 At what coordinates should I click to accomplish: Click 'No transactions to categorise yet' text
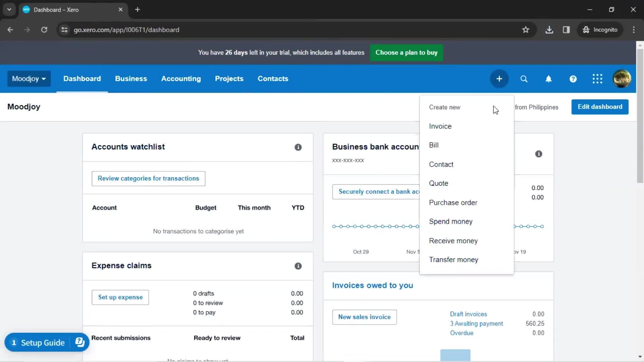click(x=198, y=231)
